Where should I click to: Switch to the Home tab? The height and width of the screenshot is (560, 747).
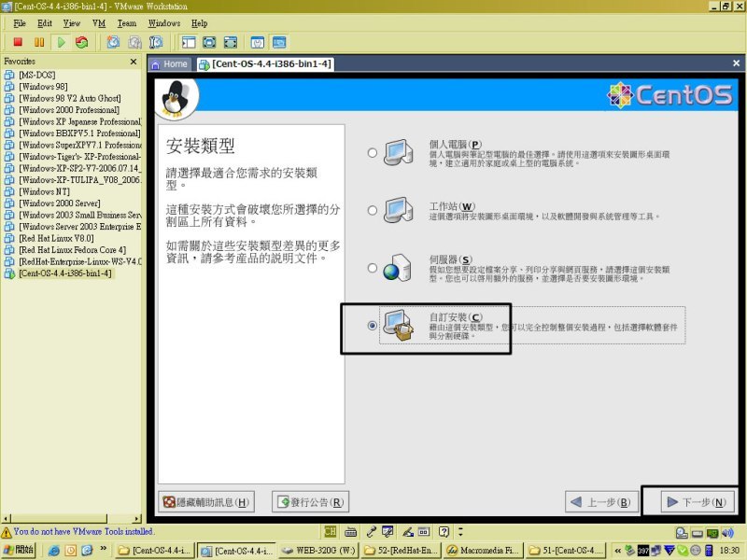click(170, 64)
